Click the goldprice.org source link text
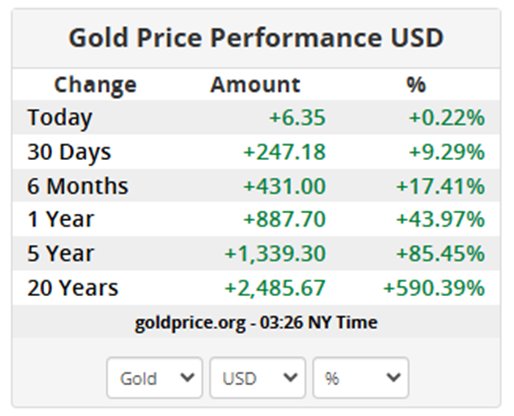The height and width of the screenshot is (416, 514). [190, 323]
